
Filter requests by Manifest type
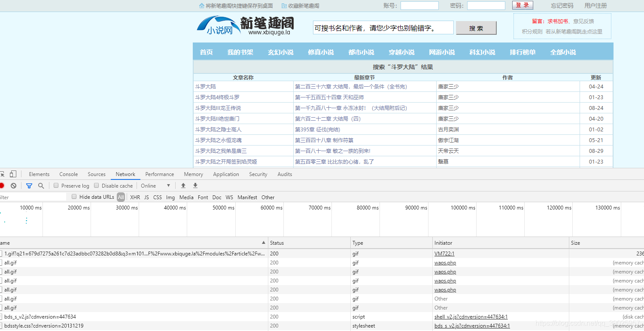coord(247,197)
